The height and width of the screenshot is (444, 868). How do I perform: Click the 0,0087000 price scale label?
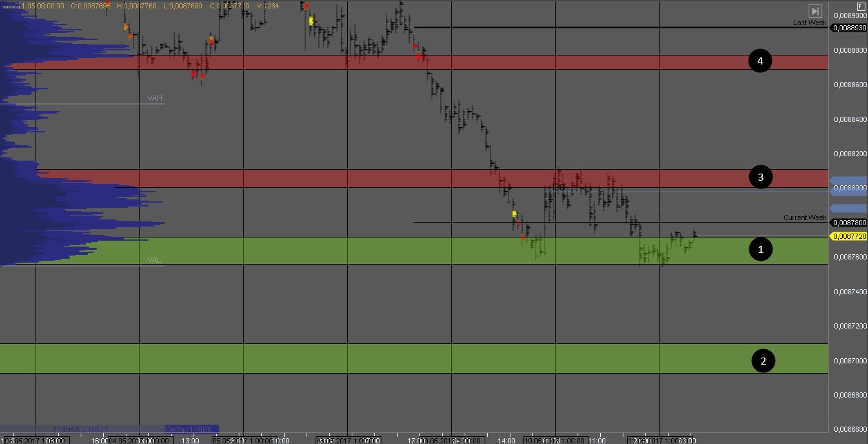click(x=849, y=361)
